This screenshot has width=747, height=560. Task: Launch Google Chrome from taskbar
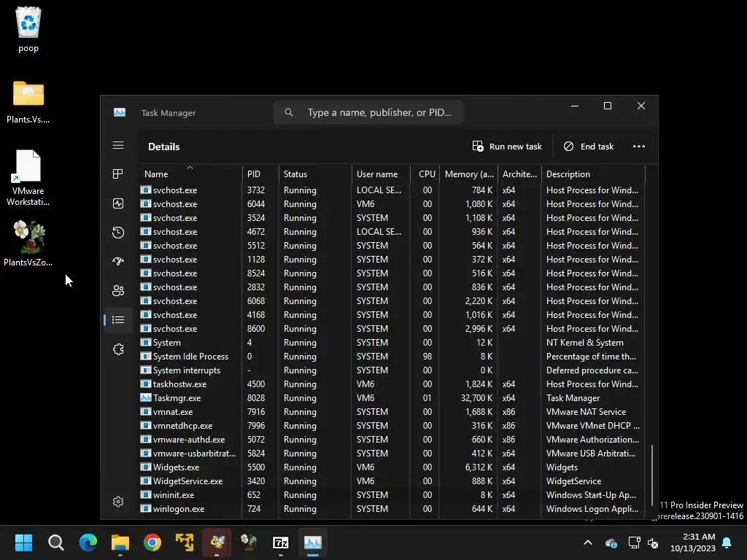[152, 542]
